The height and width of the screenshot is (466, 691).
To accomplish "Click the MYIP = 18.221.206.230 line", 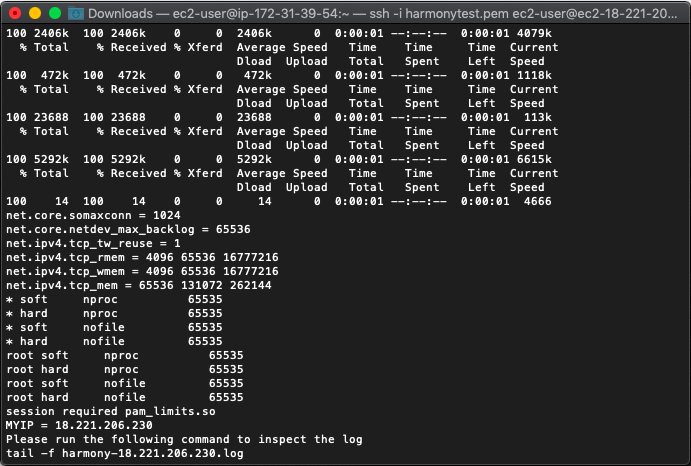I will tap(80, 426).
